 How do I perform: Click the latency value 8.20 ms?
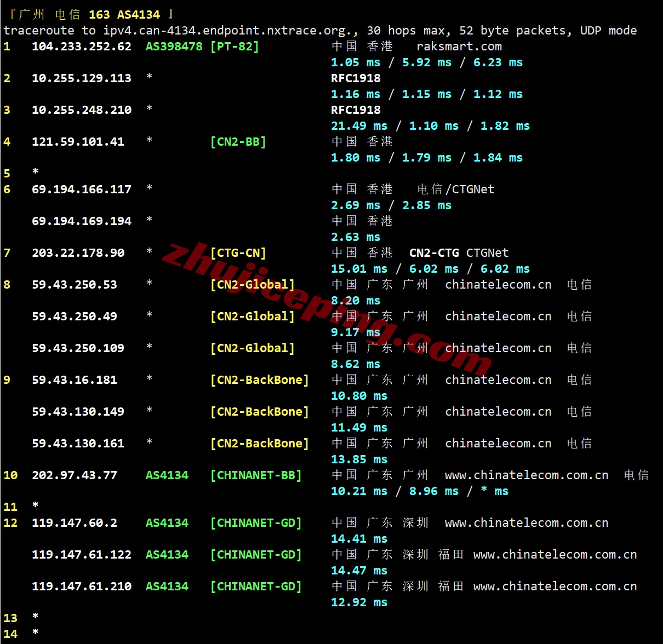tap(356, 301)
